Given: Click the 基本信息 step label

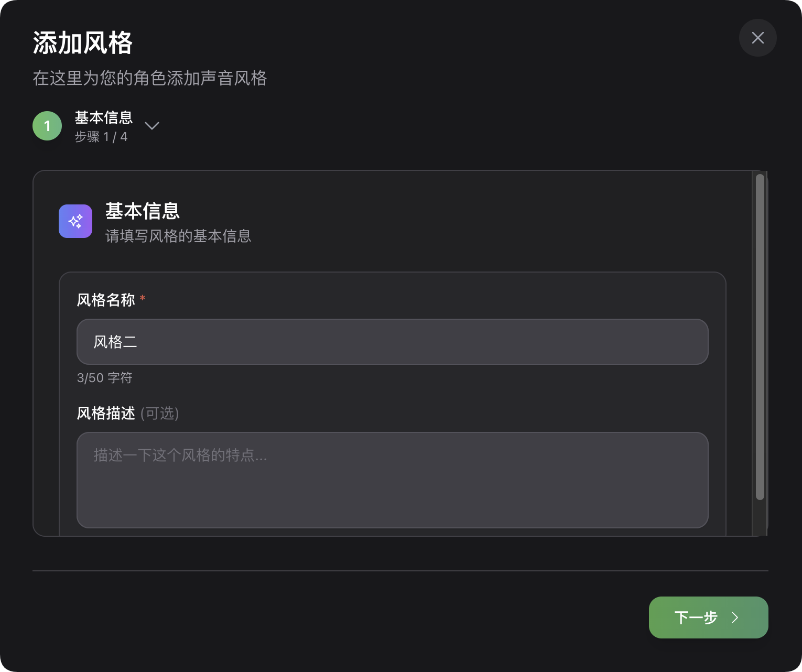Looking at the screenshot, I should point(104,117).
